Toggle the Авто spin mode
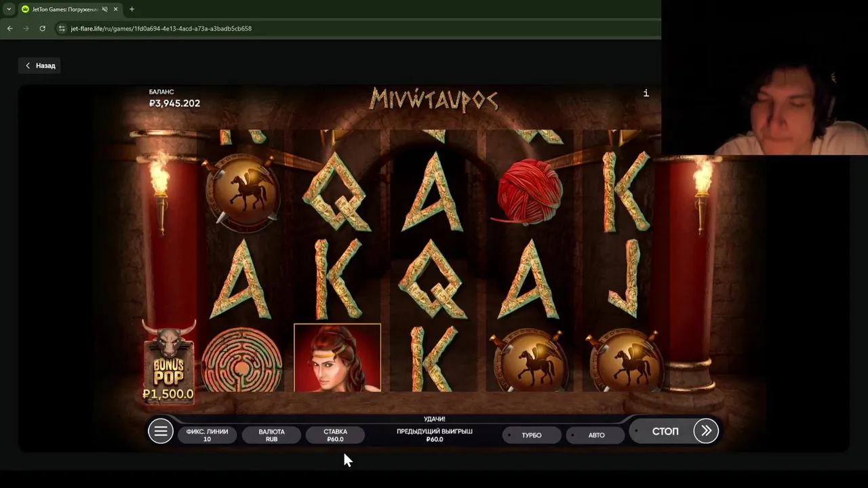 tap(596, 435)
